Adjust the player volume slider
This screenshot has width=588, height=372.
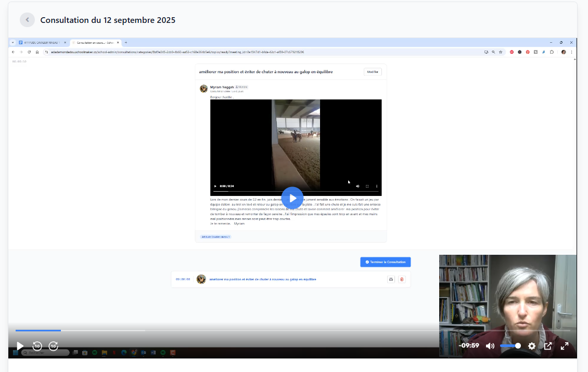pyautogui.click(x=510, y=346)
